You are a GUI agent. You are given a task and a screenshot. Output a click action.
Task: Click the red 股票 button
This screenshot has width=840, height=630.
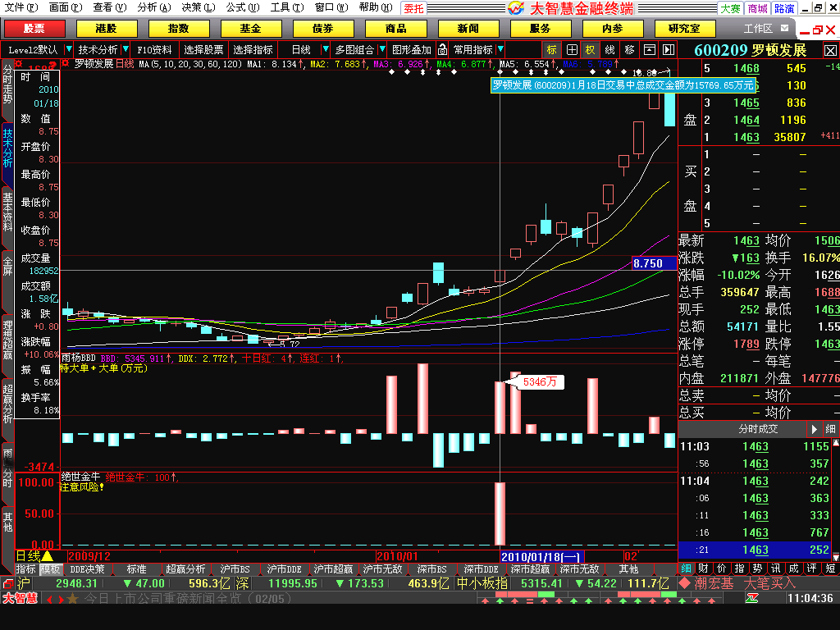coord(34,29)
